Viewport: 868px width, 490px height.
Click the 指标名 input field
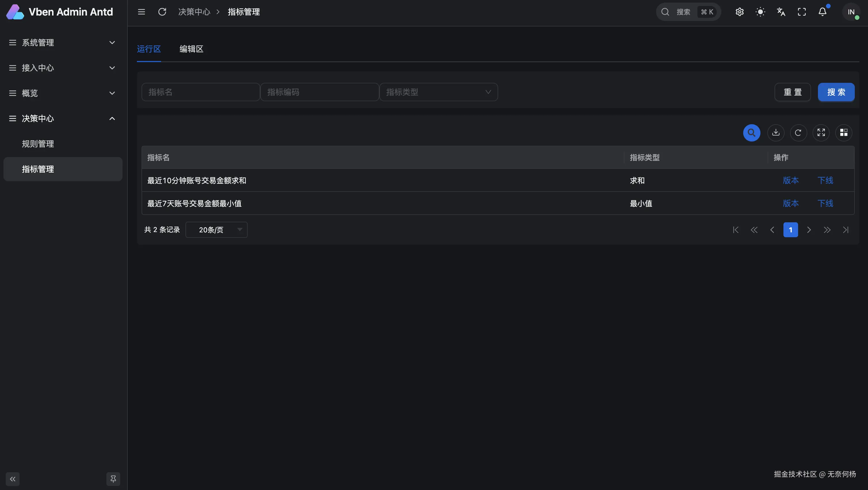(200, 92)
